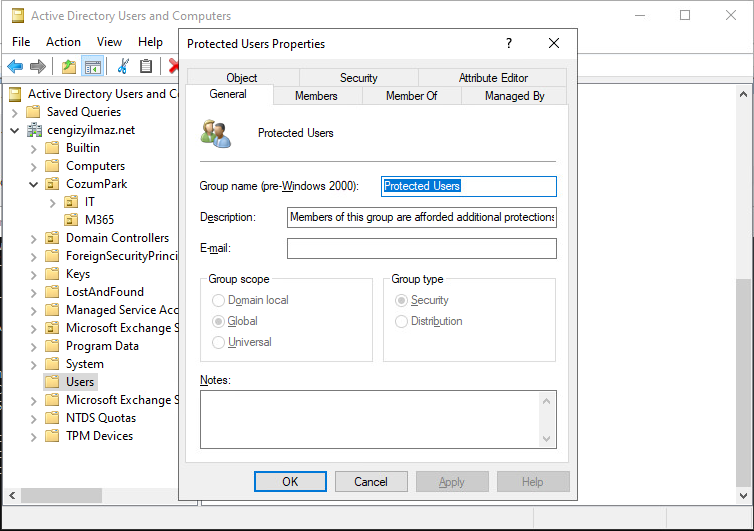Image resolution: width=754 pixels, height=531 pixels.
Task: Click the Notes box scroll down arrow
Action: point(547,438)
